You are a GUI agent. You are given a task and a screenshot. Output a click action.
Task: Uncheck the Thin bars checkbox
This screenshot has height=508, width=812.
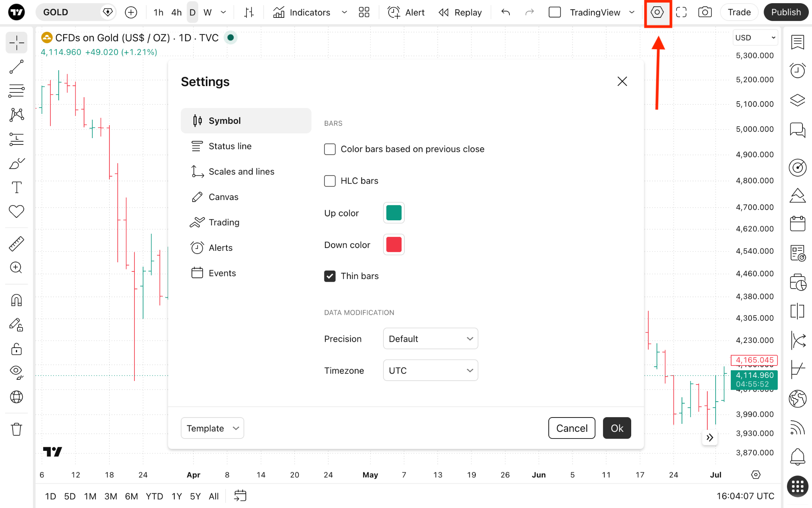click(x=330, y=276)
